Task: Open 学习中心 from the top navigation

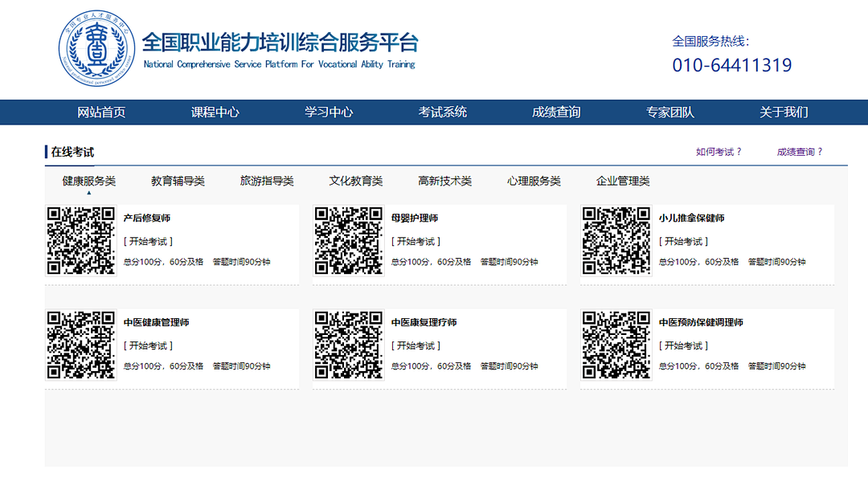Action: coord(329,112)
